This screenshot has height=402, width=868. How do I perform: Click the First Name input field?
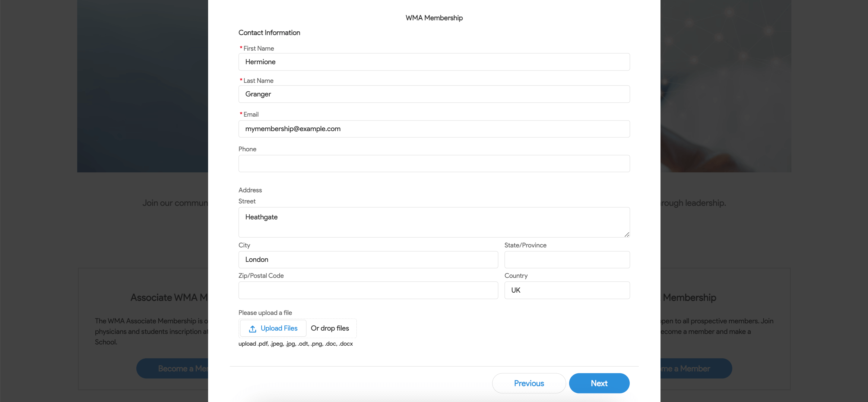pos(434,61)
